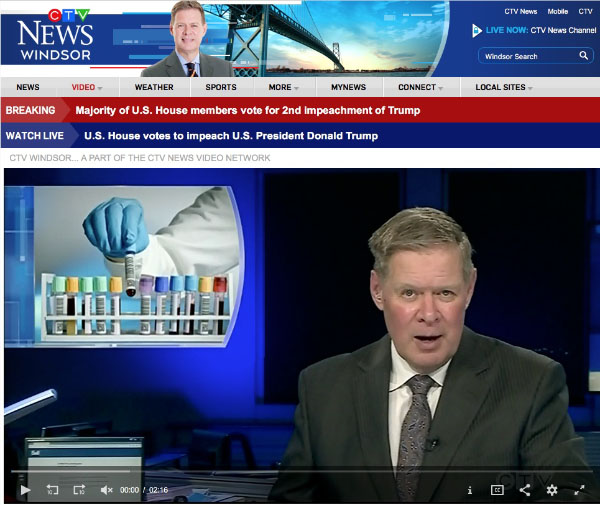
Task: Open breaking story on 2nd impeachment vote
Action: point(247,110)
